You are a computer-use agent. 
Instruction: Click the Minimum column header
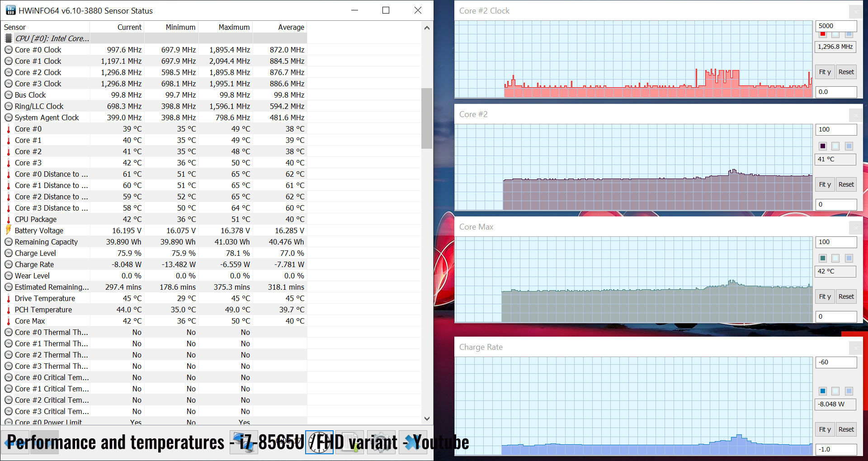[x=171, y=27]
